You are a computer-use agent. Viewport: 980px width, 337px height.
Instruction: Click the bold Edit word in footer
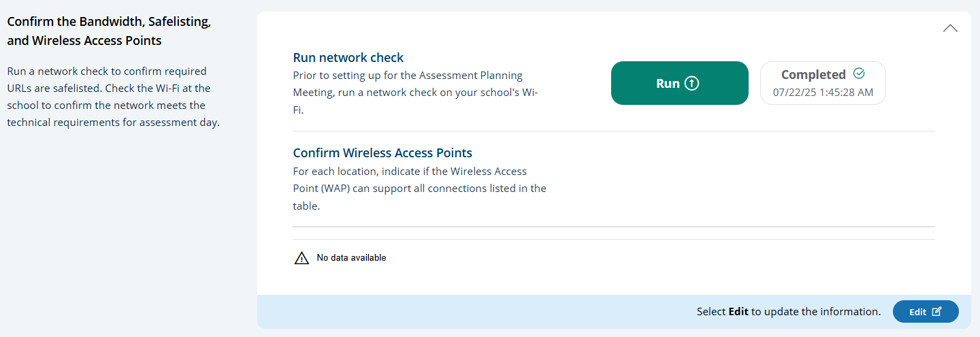point(738,312)
